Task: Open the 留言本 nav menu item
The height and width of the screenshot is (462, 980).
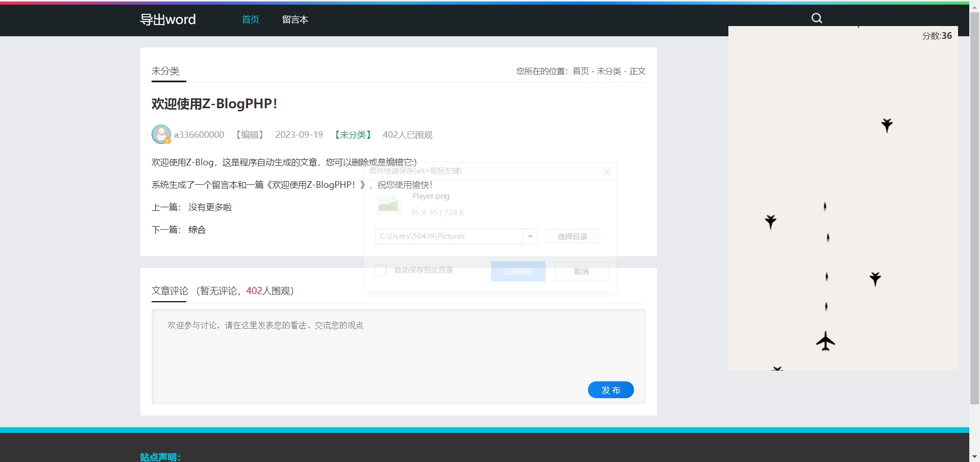Action: [295, 19]
